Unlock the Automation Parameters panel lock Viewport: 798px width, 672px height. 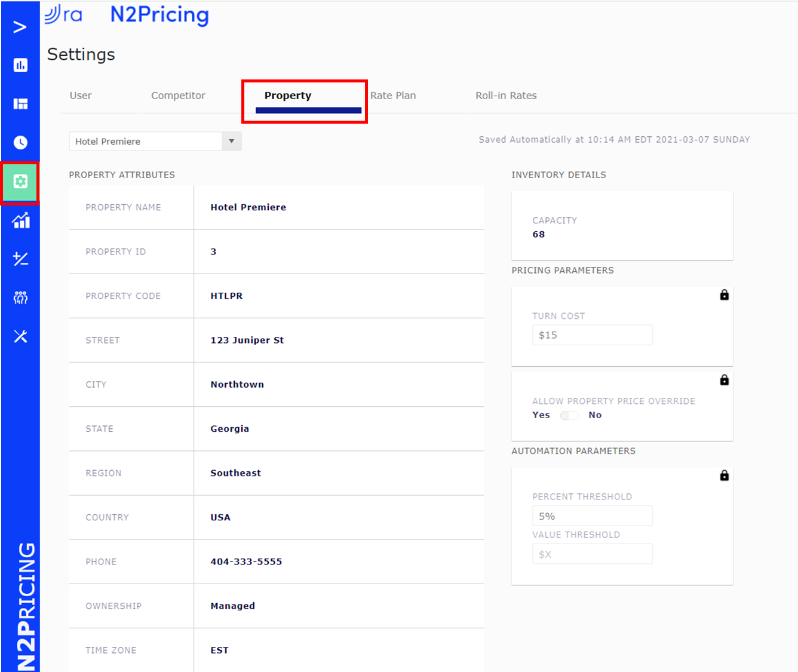724,475
